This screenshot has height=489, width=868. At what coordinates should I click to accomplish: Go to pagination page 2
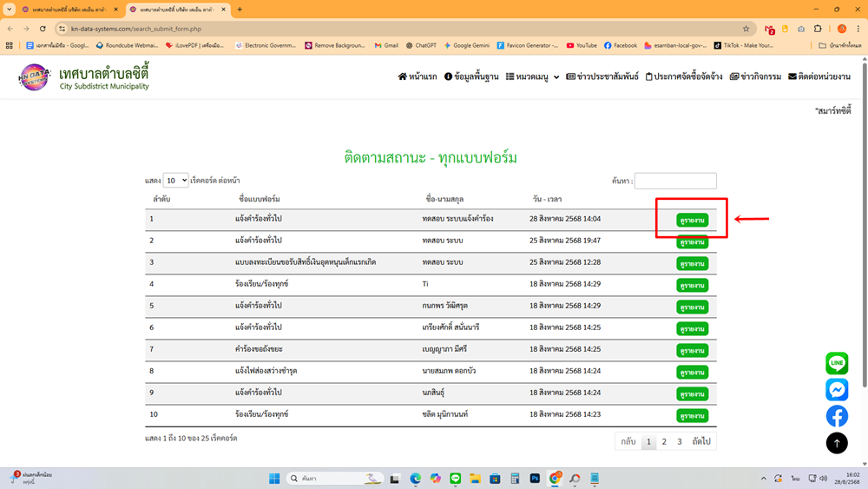pos(664,441)
